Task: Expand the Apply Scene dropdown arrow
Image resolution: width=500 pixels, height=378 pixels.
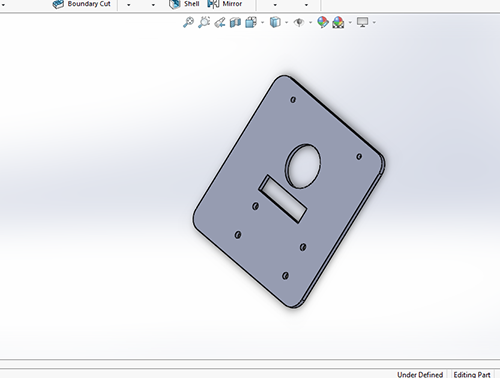Action: point(350,23)
